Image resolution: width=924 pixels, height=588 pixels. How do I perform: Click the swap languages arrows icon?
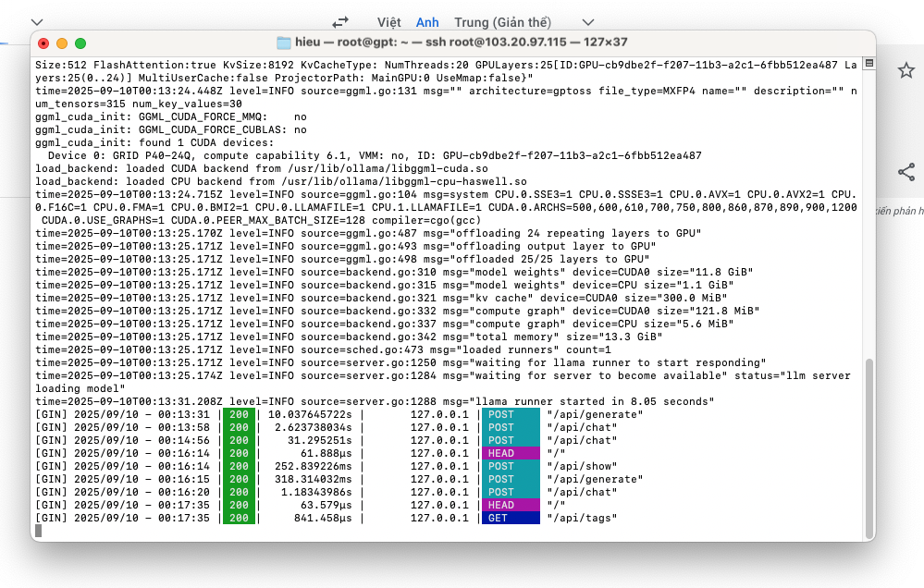(340, 22)
